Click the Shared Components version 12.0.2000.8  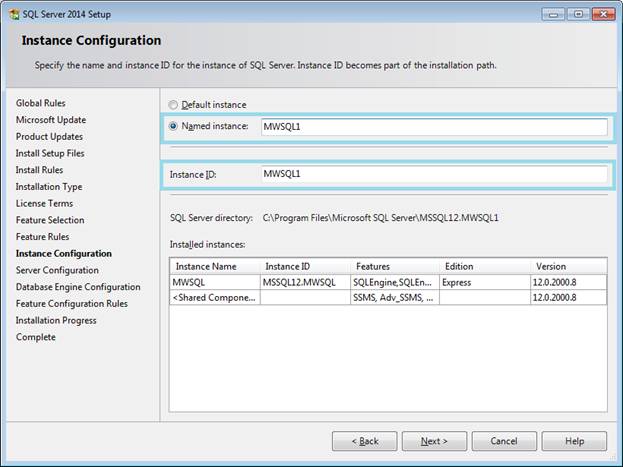pos(569,297)
